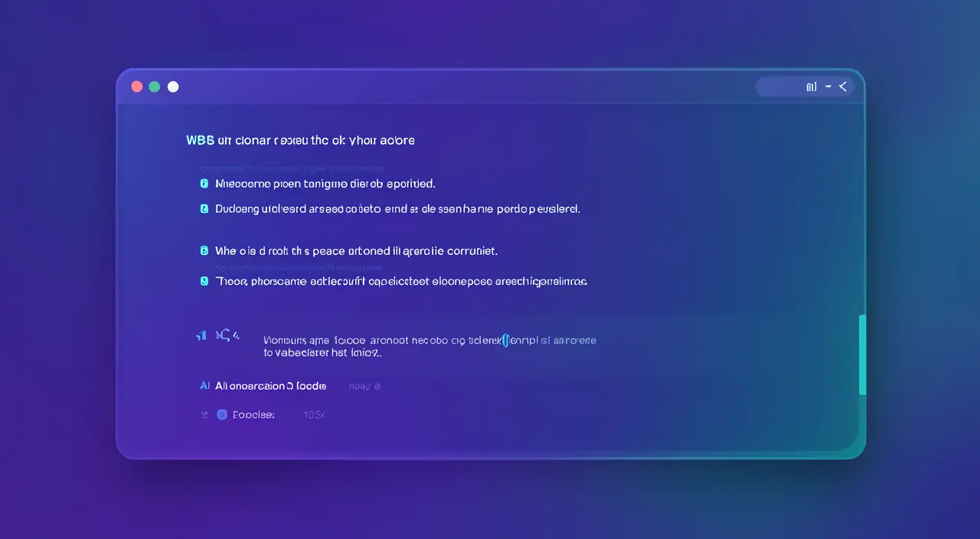
Task: Toggle checkbox beside 'Whe o ie d rooft'
Action: pos(204,250)
